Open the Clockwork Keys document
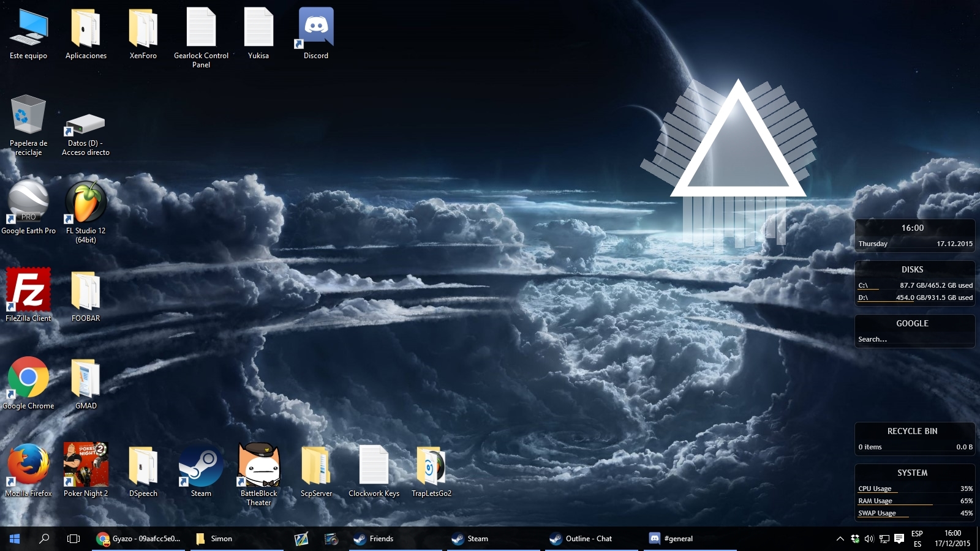This screenshot has width=980, height=551. pos(374,465)
